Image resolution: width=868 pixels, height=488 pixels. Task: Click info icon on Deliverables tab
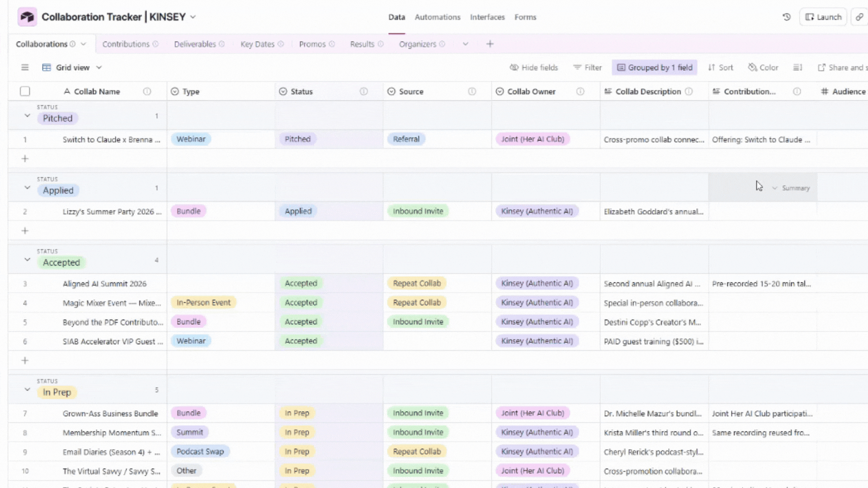222,44
